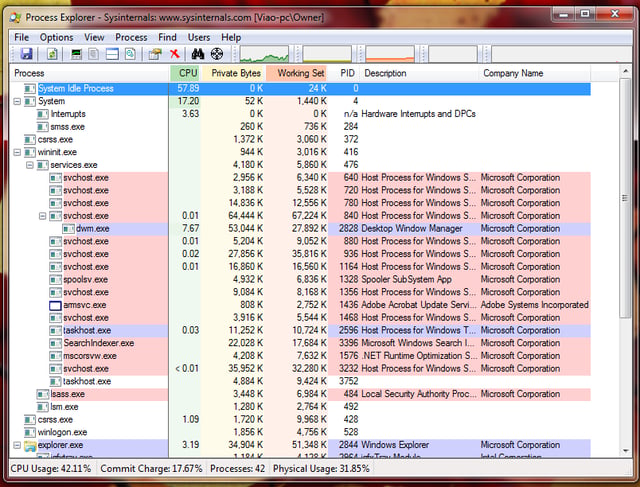Toggle the lower pane toolbar icon
Image resolution: width=640 pixels, height=487 pixels.
pyautogui.click(x=112, y=54)
